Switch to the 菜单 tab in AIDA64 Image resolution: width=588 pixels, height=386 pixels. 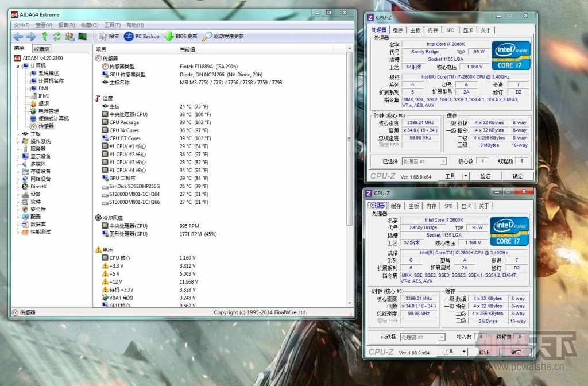(20, 48)
